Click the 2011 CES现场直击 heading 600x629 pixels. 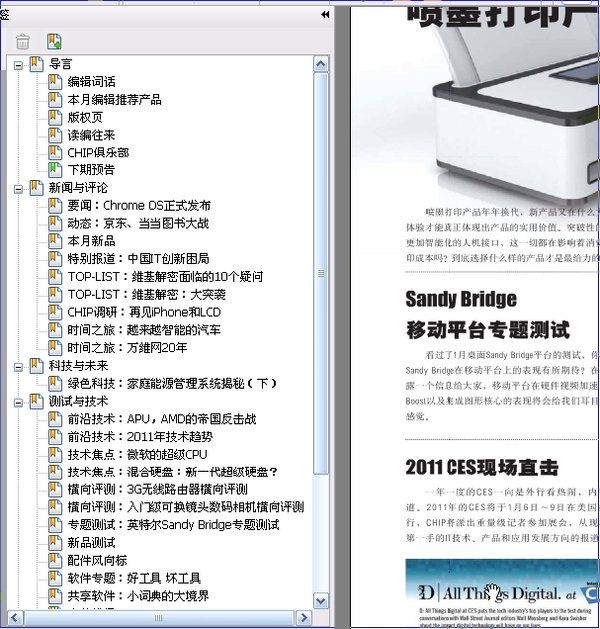tap(482, 467)
